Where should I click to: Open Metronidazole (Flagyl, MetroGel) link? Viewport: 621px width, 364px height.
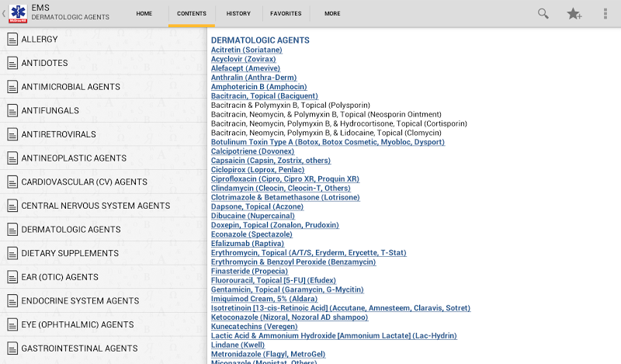coord(268,355)
